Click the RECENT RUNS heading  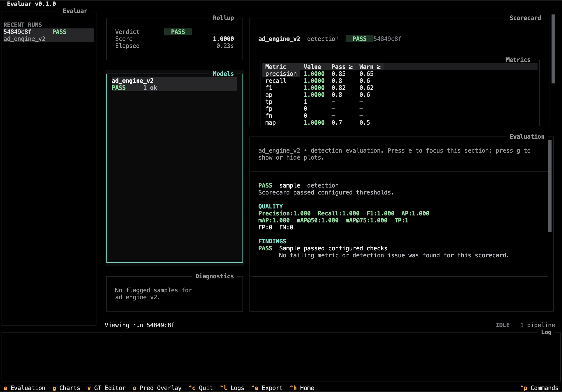coord(23,25)
